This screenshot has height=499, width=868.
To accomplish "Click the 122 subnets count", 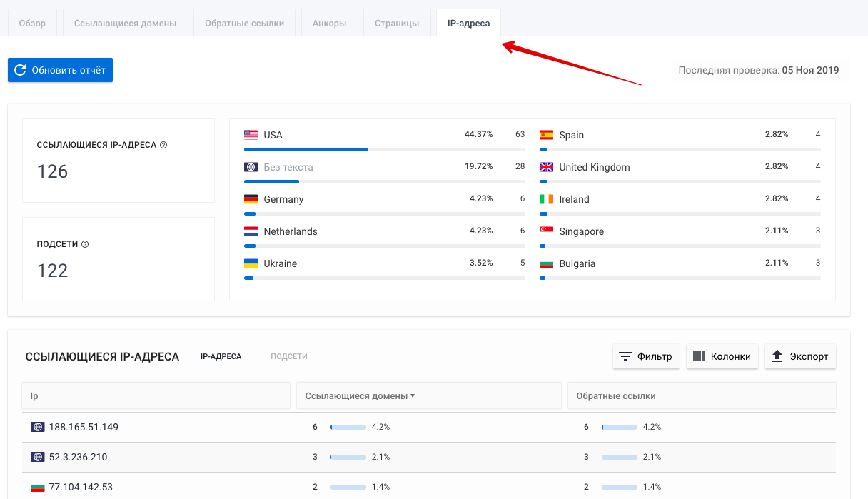I will coord(52,271).
